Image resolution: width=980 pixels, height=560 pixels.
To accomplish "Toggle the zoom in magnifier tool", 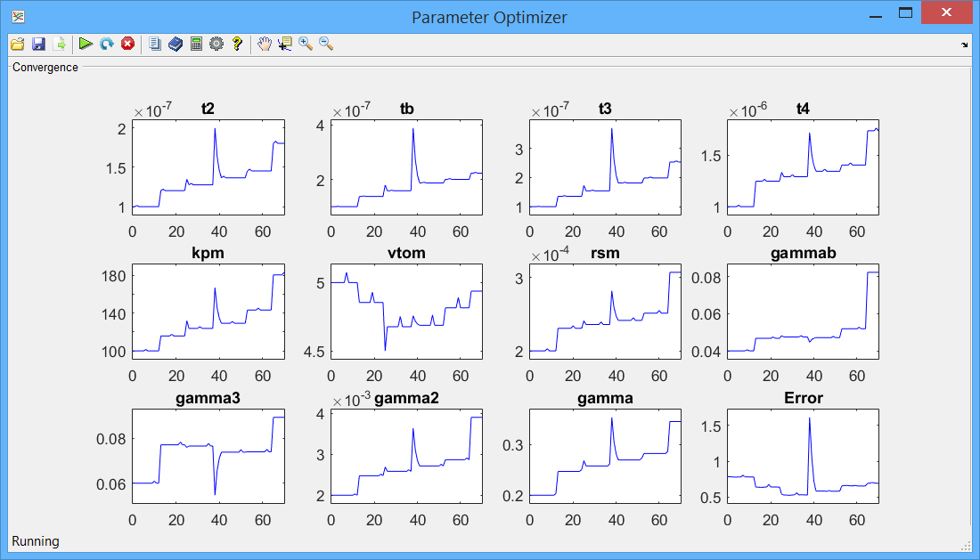I will (x=306, y=44).
